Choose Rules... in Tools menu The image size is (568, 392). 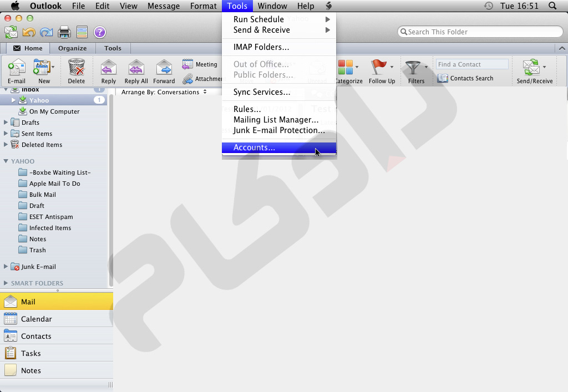click(x=247, y=109)
